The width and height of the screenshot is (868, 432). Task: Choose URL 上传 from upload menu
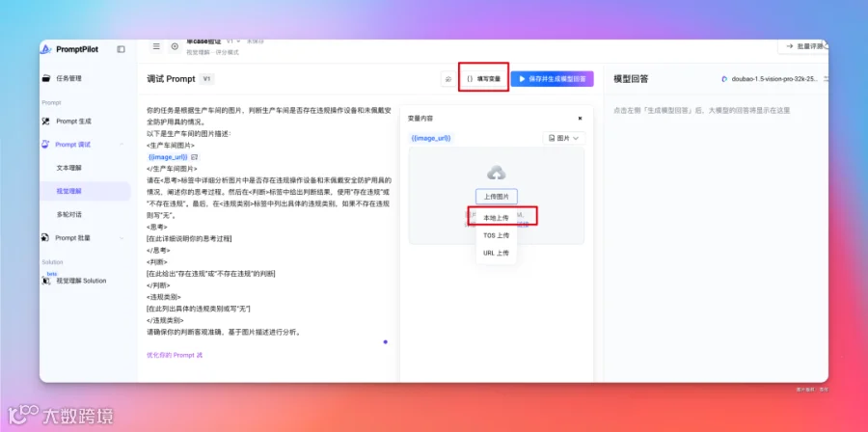point(496,254)
